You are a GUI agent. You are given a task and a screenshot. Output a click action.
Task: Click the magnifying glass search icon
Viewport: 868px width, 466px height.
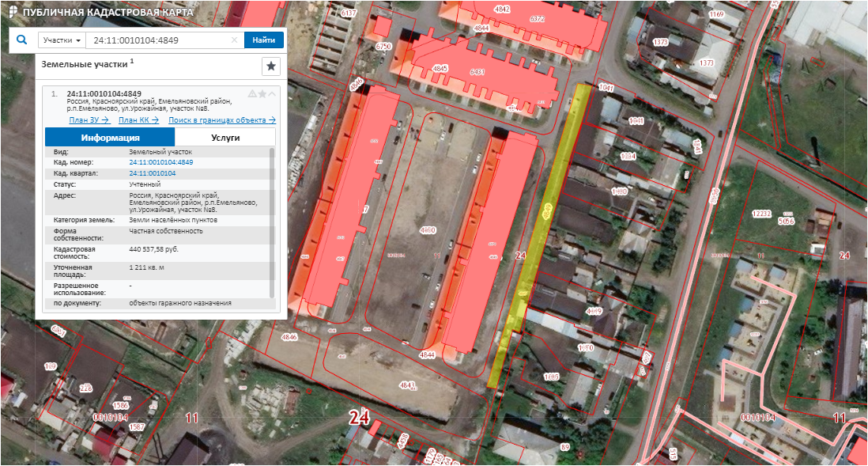pos(22,40)
